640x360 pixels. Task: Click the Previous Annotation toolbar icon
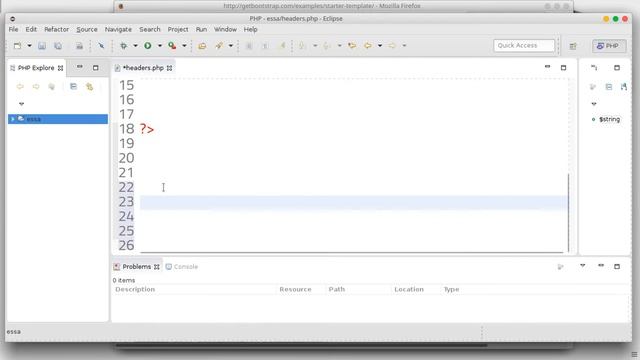(327, 46)
